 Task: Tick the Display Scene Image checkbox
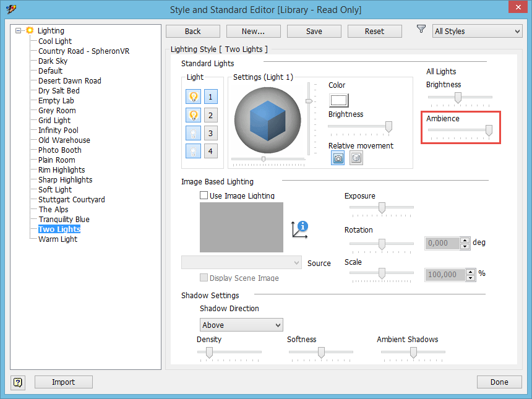(204, 278)
